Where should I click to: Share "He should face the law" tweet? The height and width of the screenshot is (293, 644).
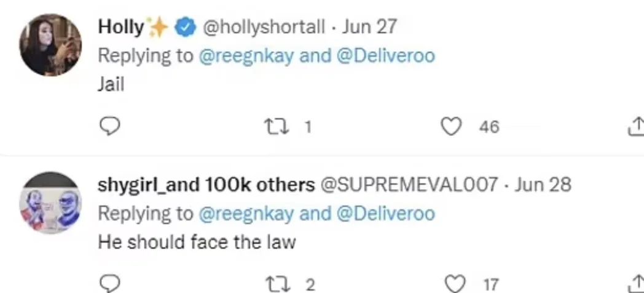click(637, 284)
